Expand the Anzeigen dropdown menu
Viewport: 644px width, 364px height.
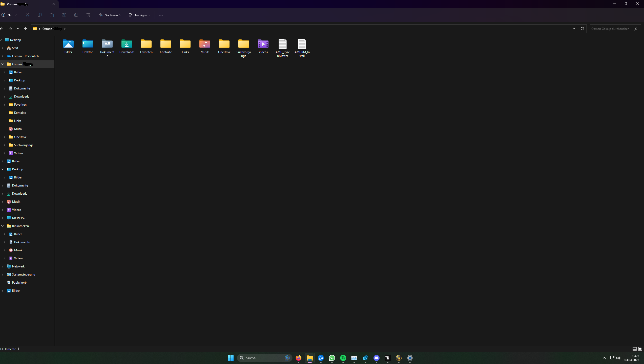(x=139, y=15)
